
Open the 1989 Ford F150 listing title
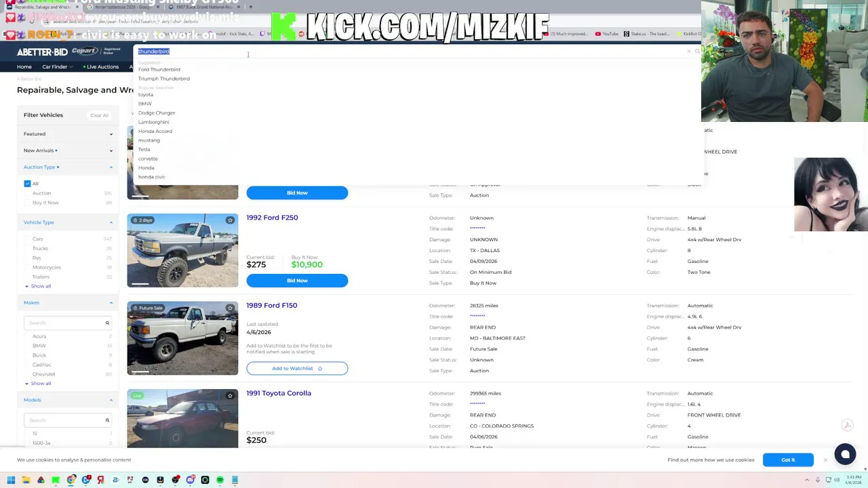pos(272,305)
